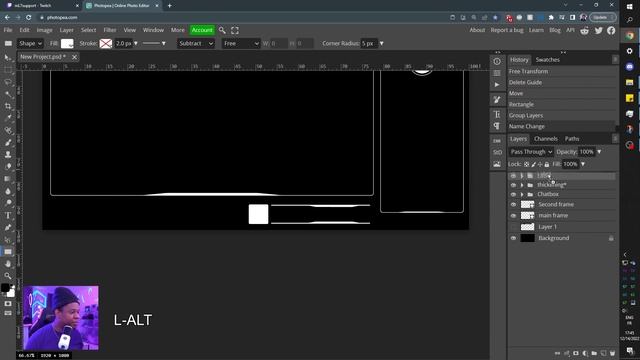Select the Hand tool
This screenshot has width=640, height=360.
point(8,264)
